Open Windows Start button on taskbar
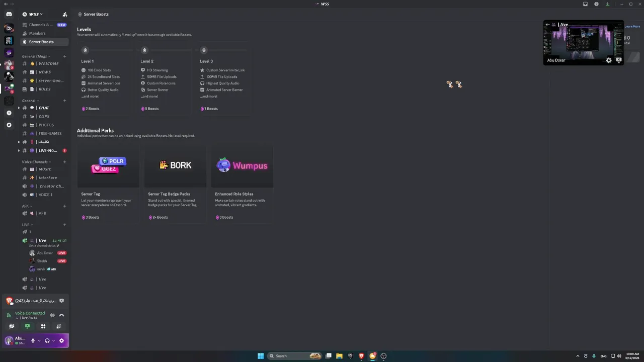 pyautogui.click(x=261, y=356)
